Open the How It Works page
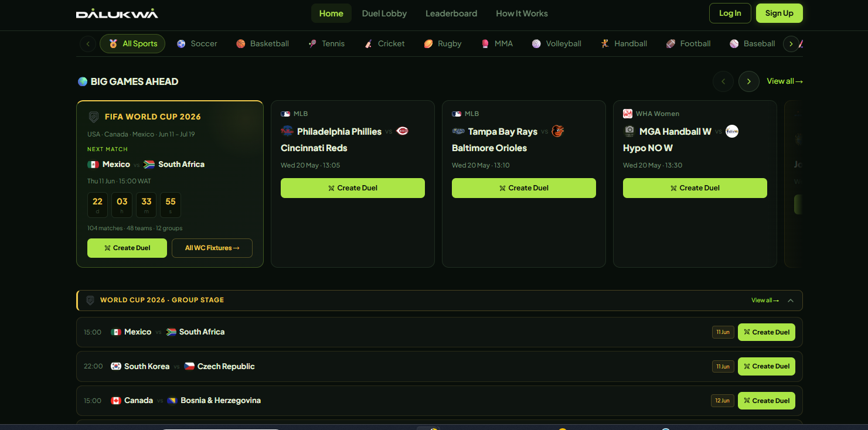The width and height of the screenshot is (868, 430). pyautogui.click(x=522, y=13)
